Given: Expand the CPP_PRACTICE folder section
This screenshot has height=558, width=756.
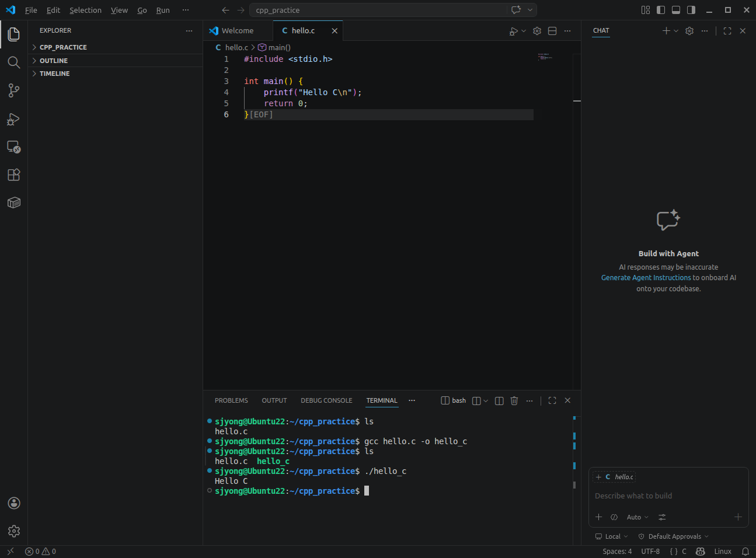Looking at the screenshot, I should [116, 47].
